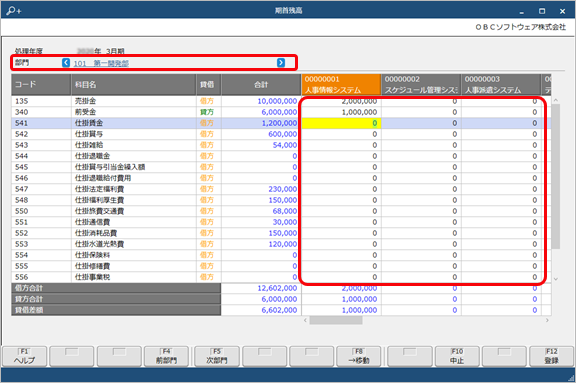Select the 仕掛退職給付費用 account name
Image resolution: width=576 pixels, height=383 pixels.
(103, 178)
